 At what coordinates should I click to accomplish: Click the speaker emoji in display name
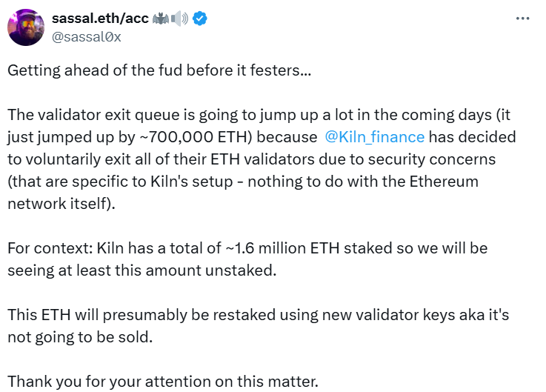point(181,19)
